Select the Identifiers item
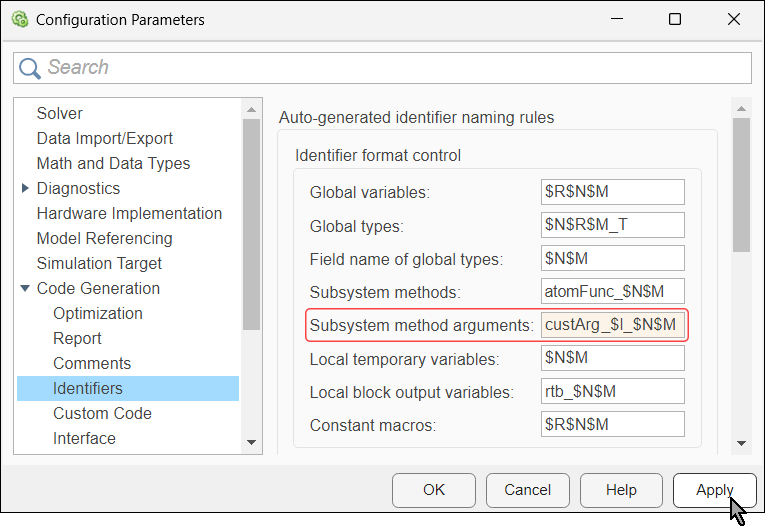This screenshot has width=765, height=527. pyautogui.click(x=128, y=388)
